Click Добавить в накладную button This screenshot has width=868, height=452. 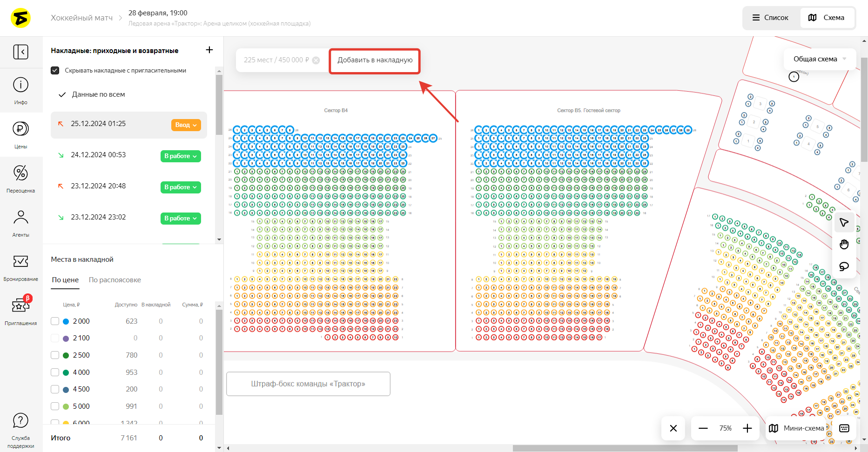coord(375,60)
